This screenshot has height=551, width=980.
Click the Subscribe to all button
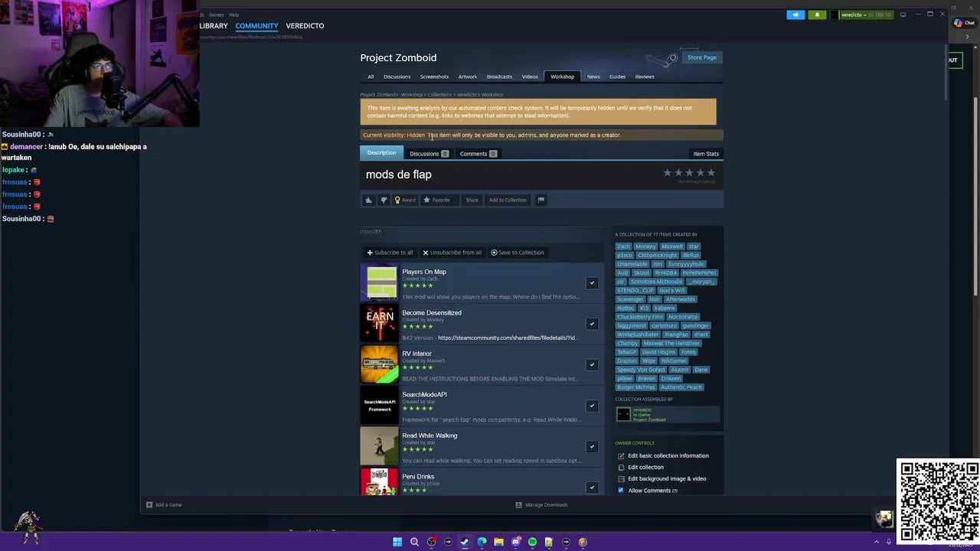point(390,253)
